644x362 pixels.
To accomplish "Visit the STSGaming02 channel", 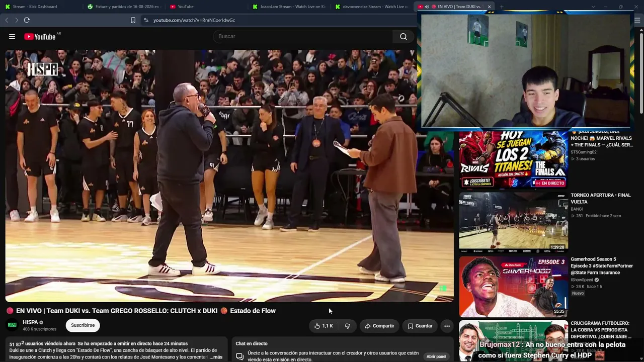I will [x=584, y=152].
